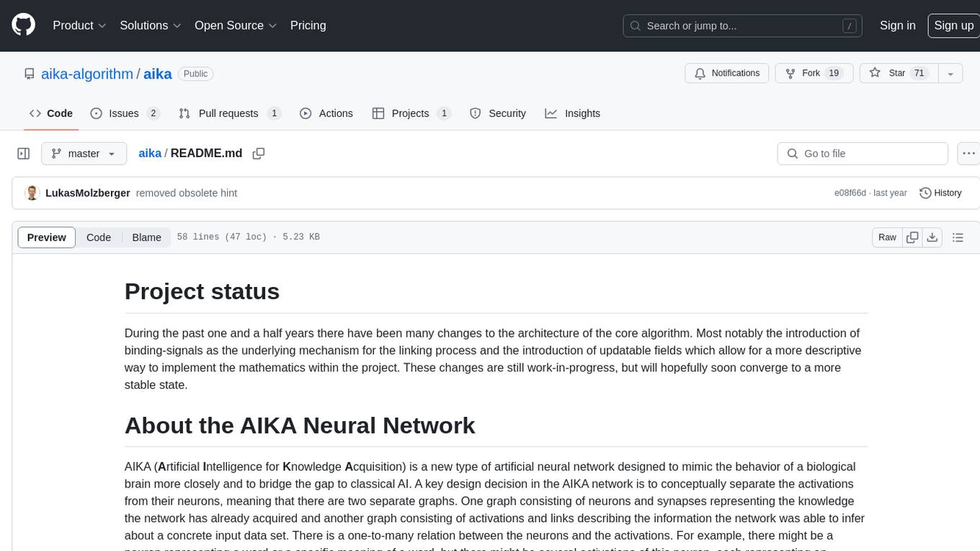
Task: Open the aika-algorithm owner page
Action: [x=87, y=74]
